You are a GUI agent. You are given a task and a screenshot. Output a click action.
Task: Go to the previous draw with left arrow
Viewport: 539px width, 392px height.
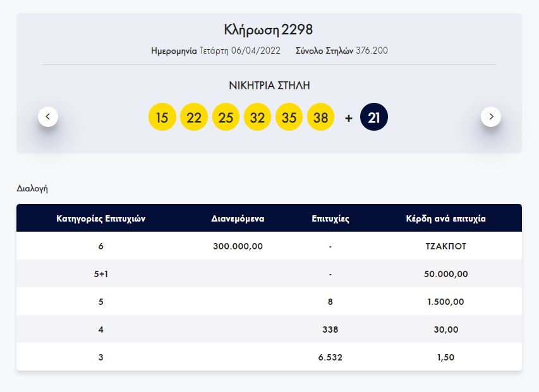(48, 117)
